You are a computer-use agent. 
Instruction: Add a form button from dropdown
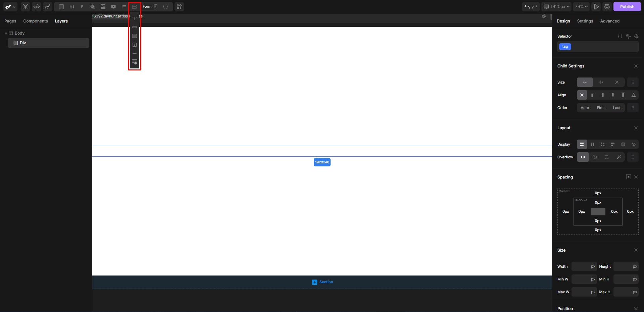click(x=135, y=27)
